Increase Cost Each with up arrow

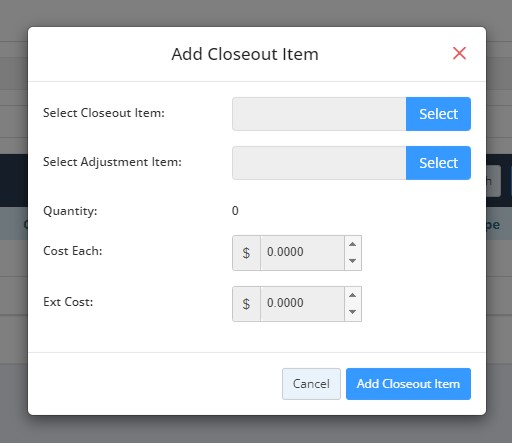[x=352, y=244]
